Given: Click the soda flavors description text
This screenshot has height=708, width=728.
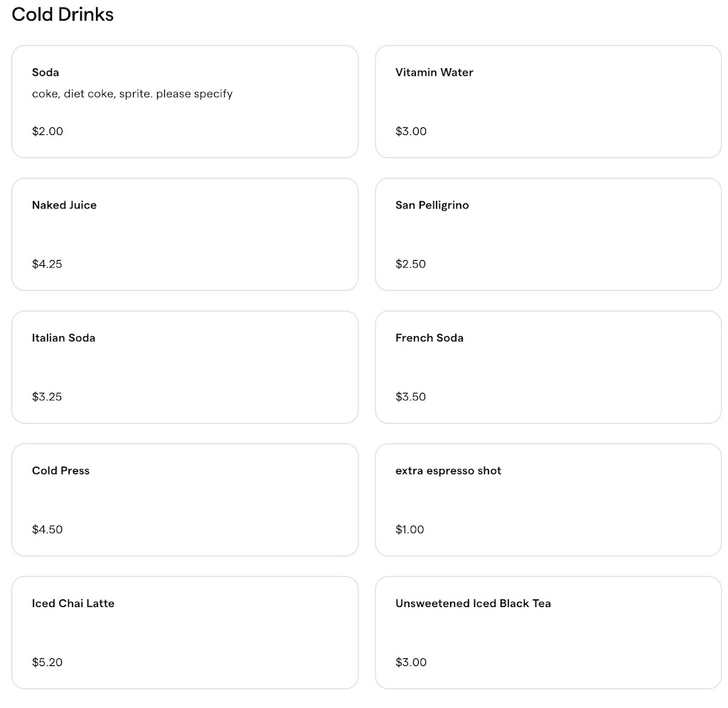Looking at the screenshot, I should [x=132, y=94].
